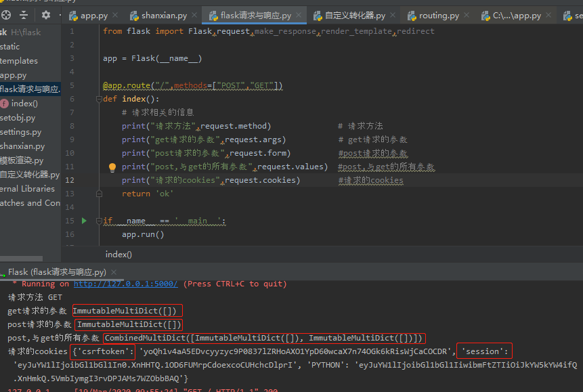Switch to the app.py tab
Image resolution: width=583 pixels, height=392 pixels.
coord(93,16)
